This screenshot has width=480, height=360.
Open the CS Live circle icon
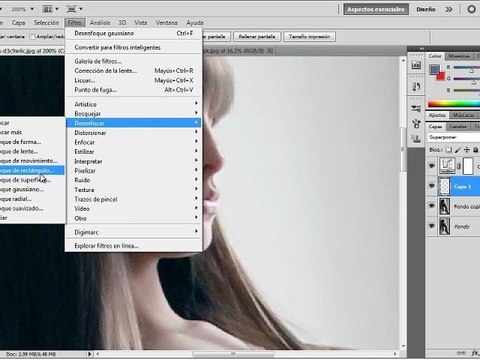[471, 9]
